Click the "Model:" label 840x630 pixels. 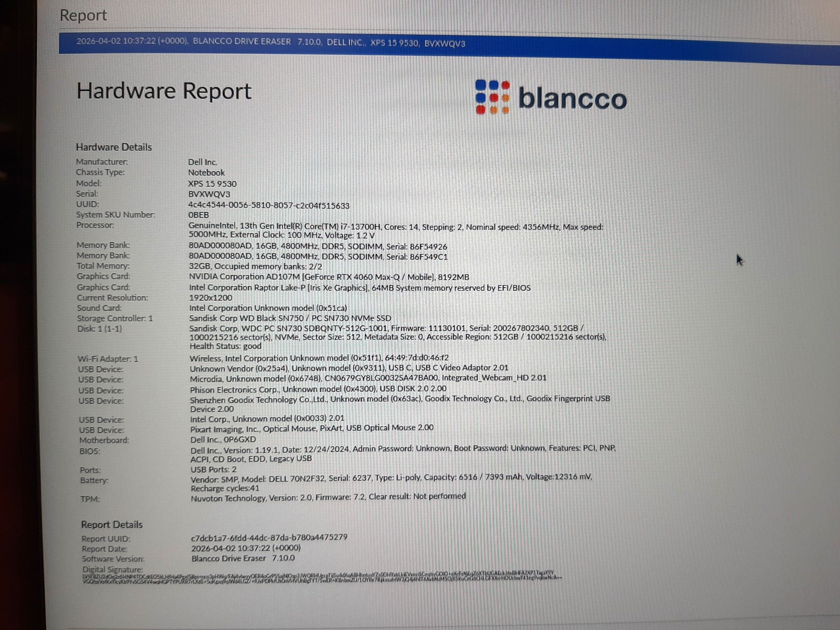point(89,183)
